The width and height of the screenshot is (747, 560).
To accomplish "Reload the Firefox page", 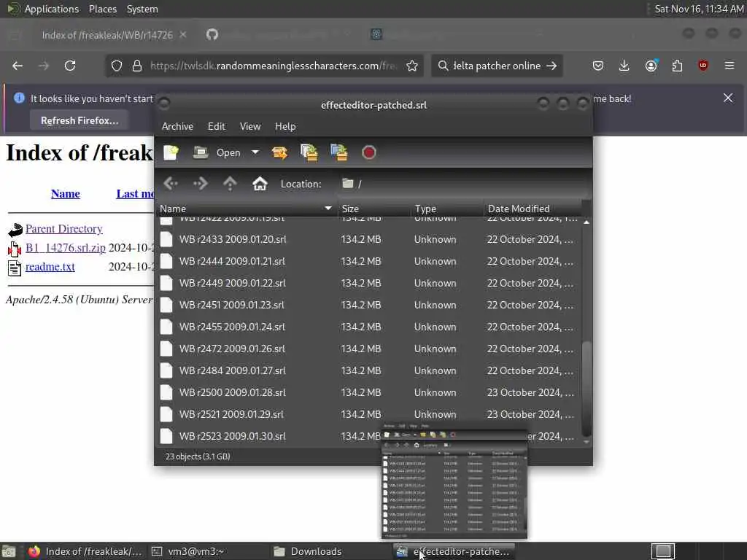I will point(70,66).
